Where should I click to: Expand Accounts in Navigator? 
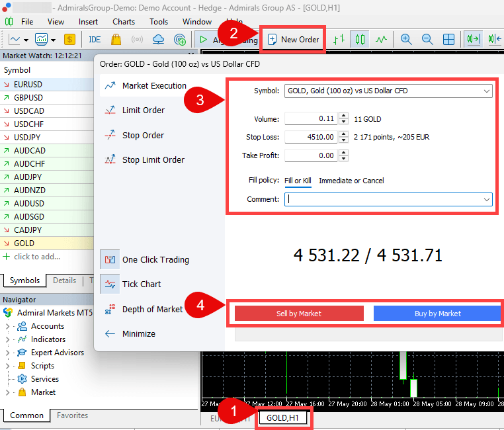pyautogui.click(x=7, y=326)
